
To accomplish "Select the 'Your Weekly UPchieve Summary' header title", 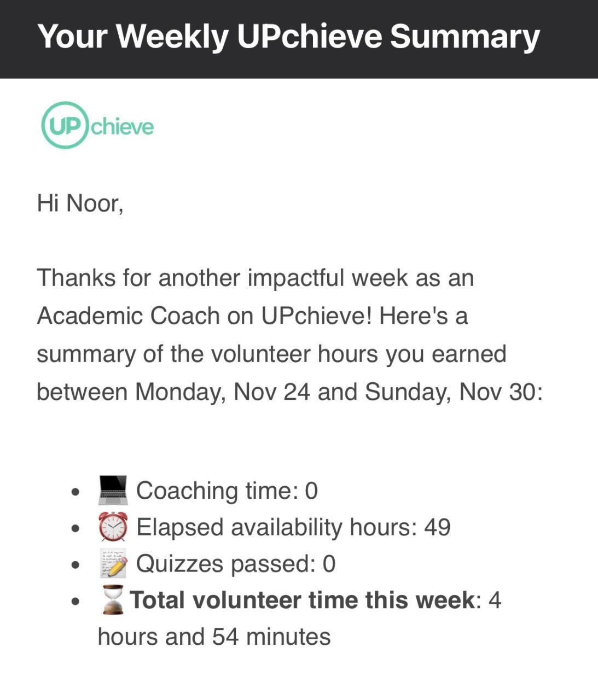I will tap(288, 37).
